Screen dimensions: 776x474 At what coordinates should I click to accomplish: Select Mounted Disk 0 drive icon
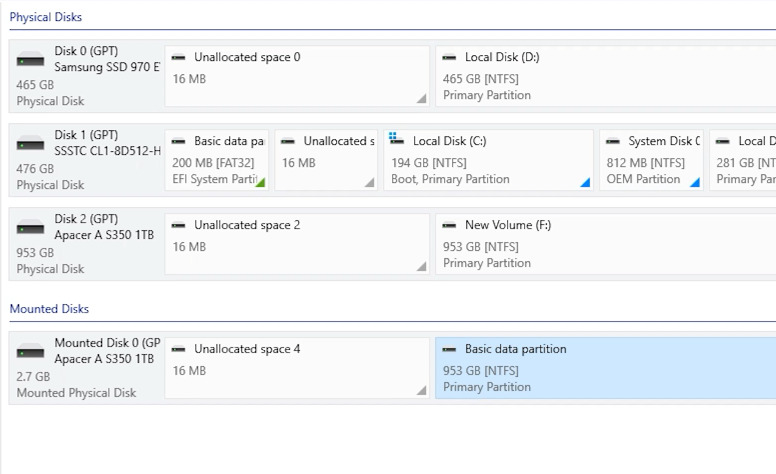(x=30, y=352)
